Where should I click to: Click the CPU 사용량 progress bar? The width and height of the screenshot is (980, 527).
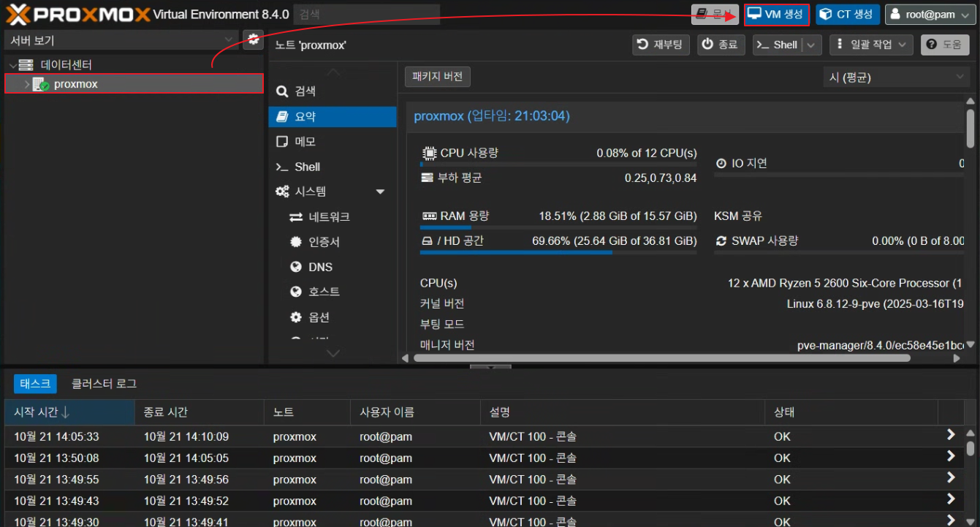[558, 164]
